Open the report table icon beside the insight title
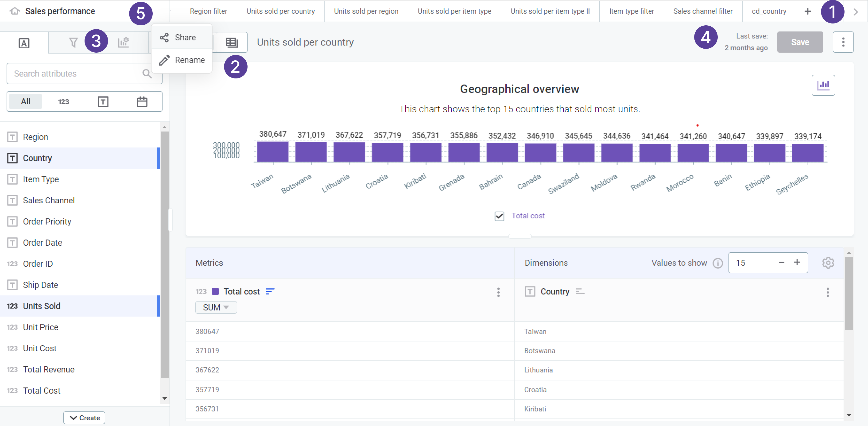The width and height of the screenshot is (868, 426). [232, 43]
